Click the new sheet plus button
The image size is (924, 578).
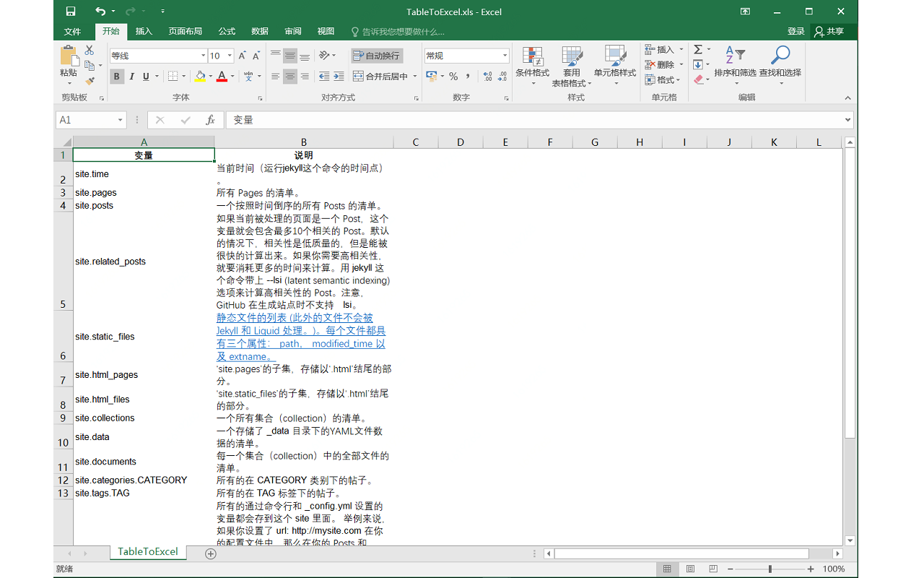click(209, 553)
